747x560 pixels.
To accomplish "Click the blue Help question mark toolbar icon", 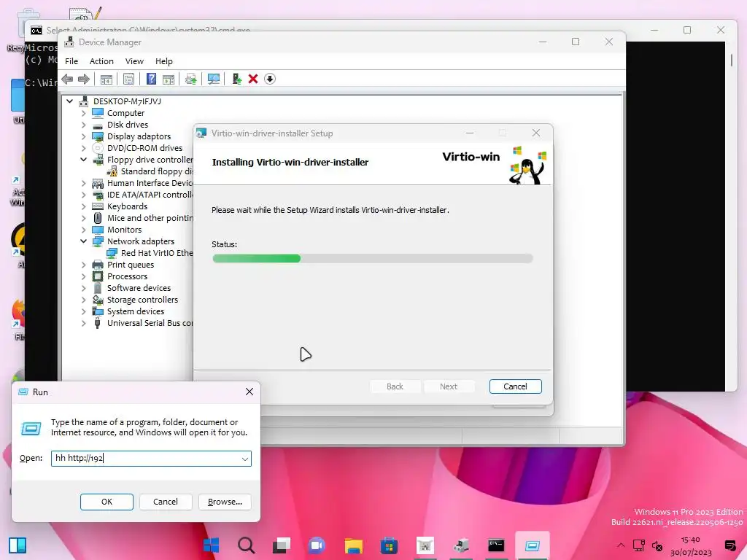I will 151,79.
